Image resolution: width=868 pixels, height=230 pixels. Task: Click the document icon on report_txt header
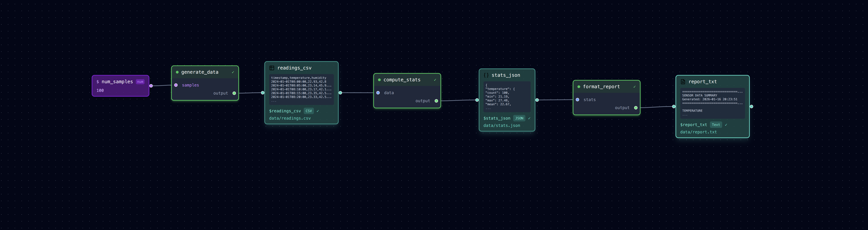point(683,81)
